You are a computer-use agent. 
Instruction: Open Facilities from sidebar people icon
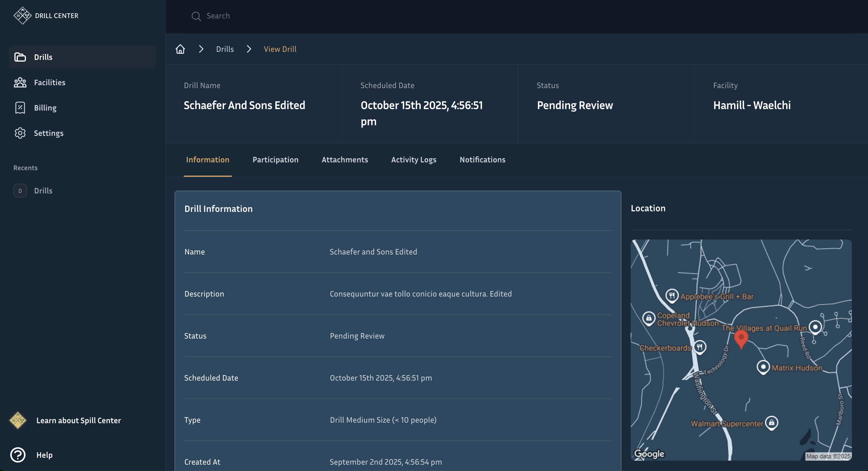click(x=20, y=83)
